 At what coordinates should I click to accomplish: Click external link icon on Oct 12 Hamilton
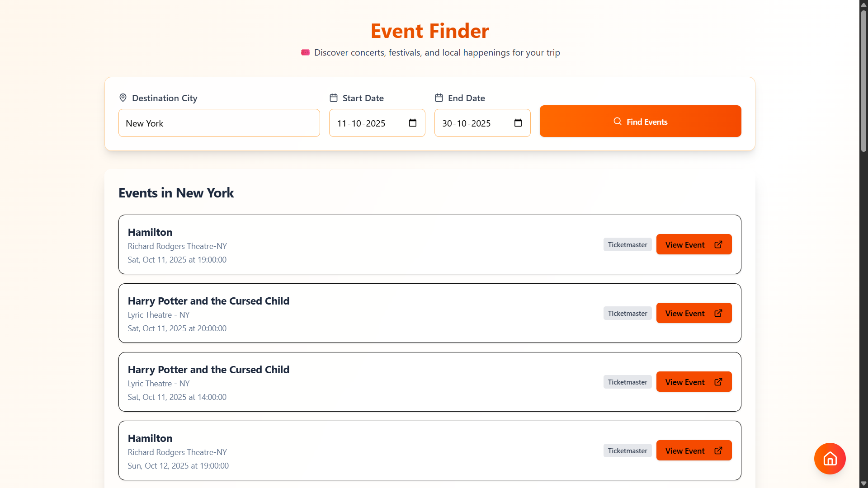point(718,450)
